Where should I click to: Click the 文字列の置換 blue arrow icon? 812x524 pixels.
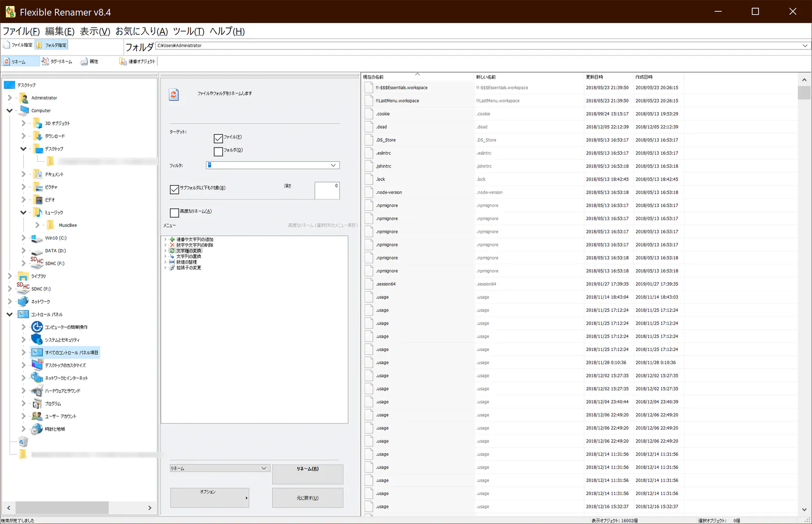coord(172,256)
